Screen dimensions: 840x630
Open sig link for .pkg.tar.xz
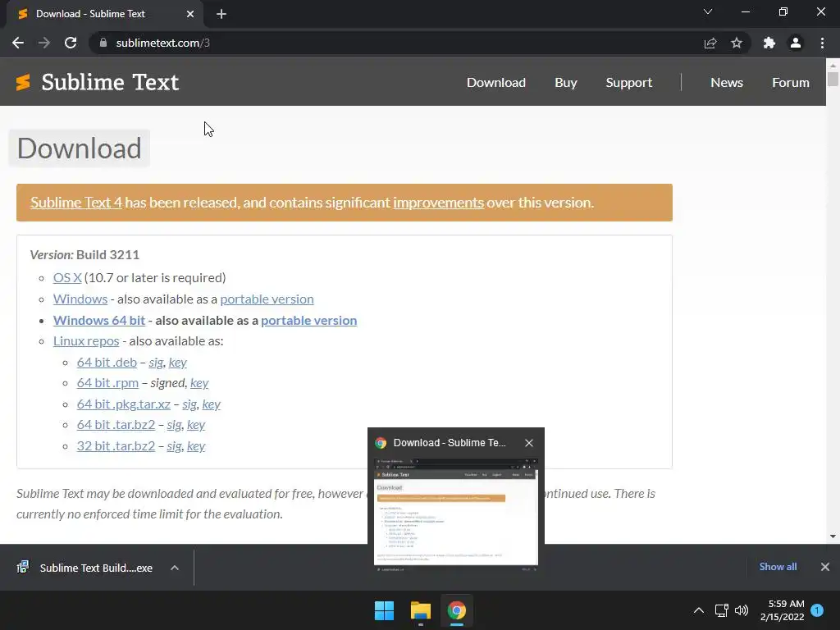[x=189, y=404]
